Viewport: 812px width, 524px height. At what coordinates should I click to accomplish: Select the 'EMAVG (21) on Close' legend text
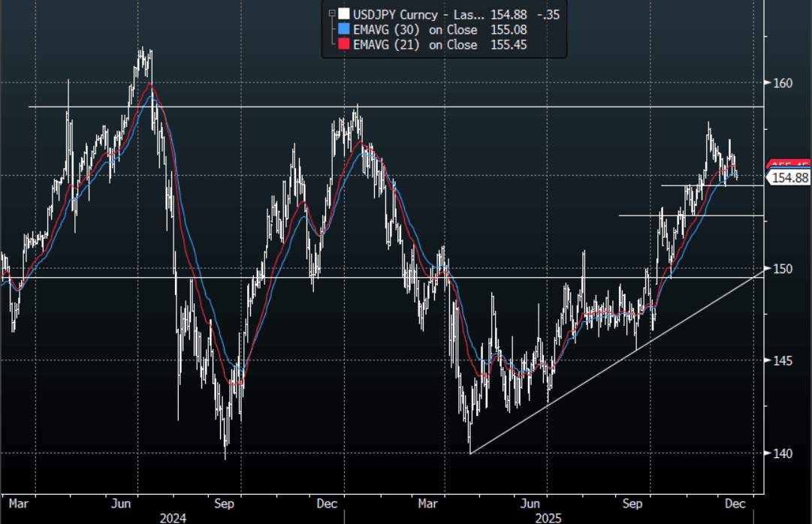[415, 44]
